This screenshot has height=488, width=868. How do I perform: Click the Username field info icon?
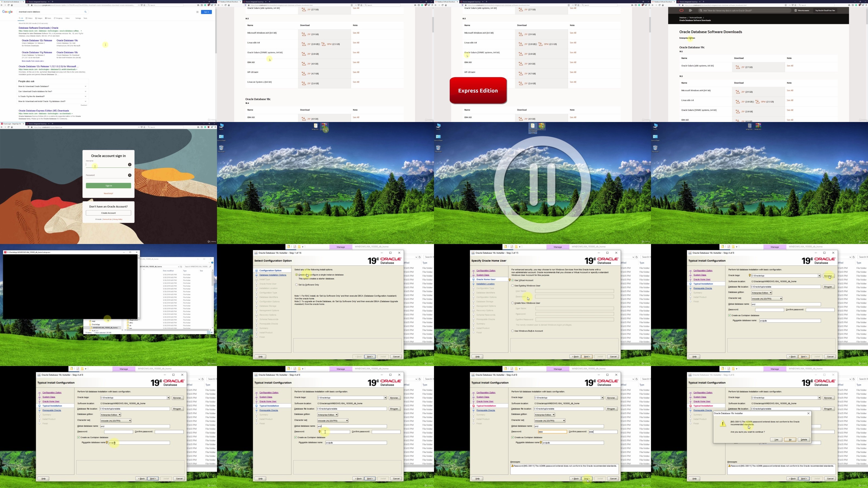(130, 165)
